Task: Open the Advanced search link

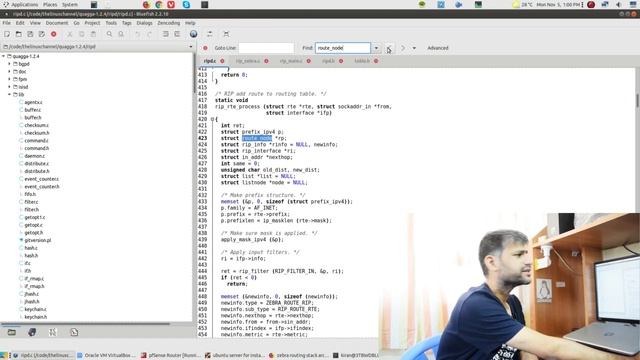Action: [x=438, y=48]
